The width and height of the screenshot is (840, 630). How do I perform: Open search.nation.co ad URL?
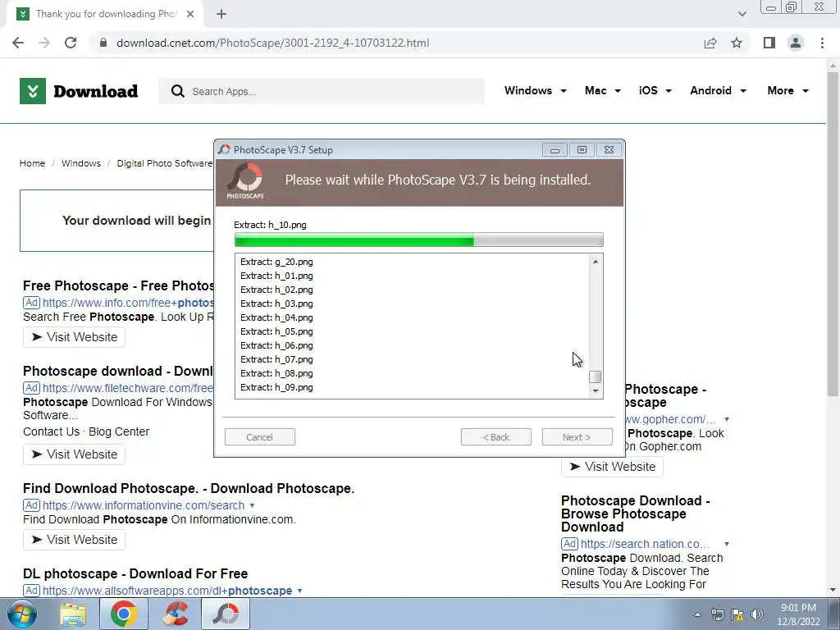(x=645, y=544)
